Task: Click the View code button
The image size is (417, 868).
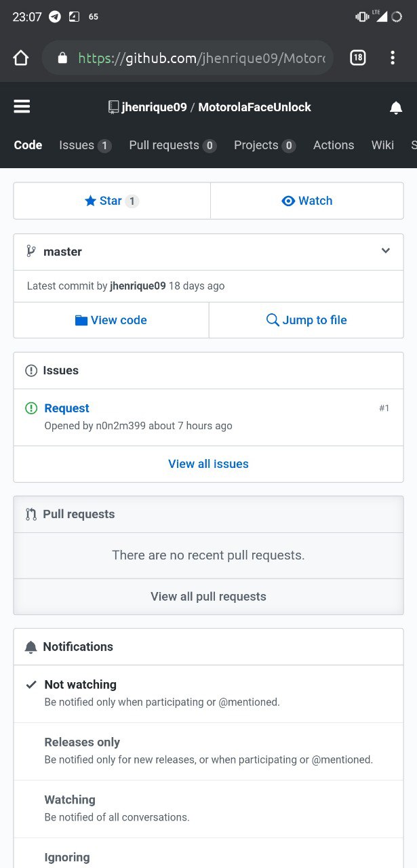Action: click(111, 320)
